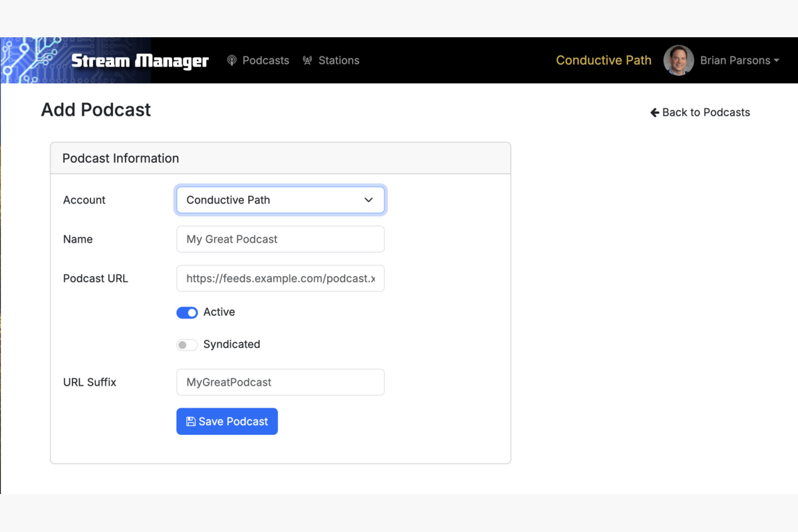Viewport: 798px width, 532px height.
Task: Click the chevron on the Account selector
Action: pos(368,199)
